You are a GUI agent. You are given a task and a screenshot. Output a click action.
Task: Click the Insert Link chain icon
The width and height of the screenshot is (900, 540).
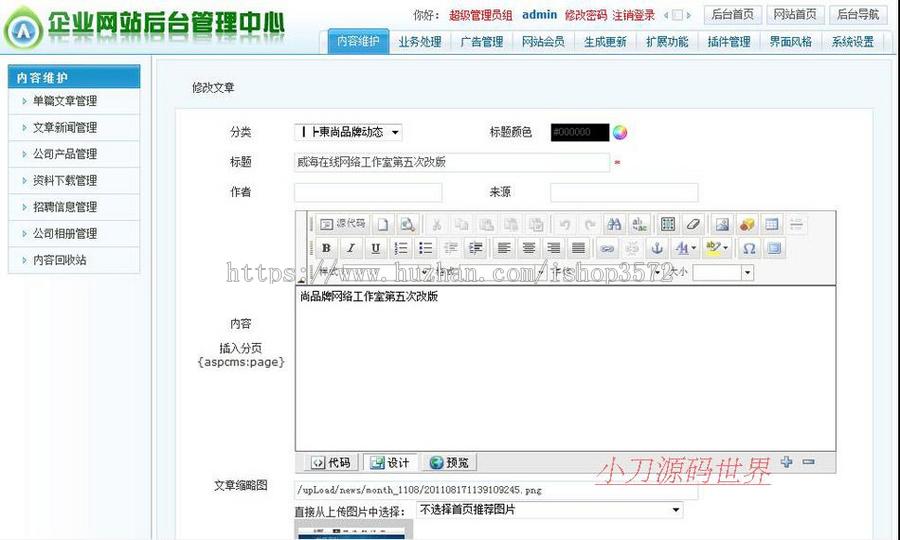(607, 248)
